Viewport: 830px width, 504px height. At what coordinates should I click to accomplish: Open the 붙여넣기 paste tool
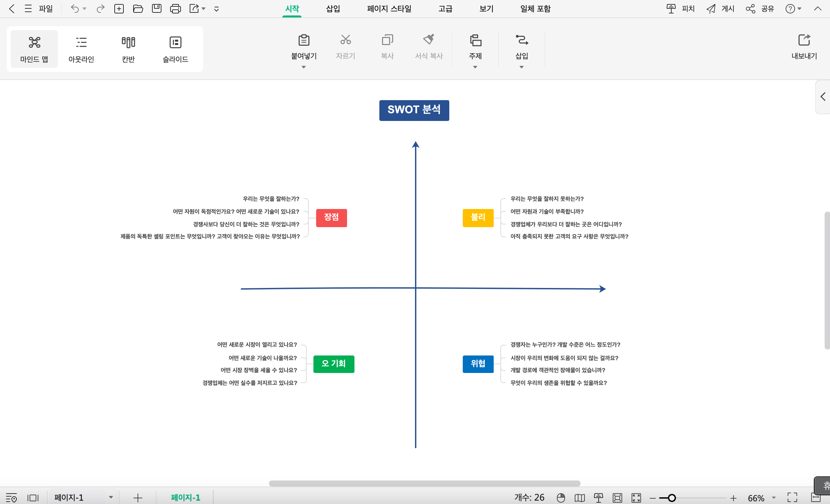coord(304,40)
